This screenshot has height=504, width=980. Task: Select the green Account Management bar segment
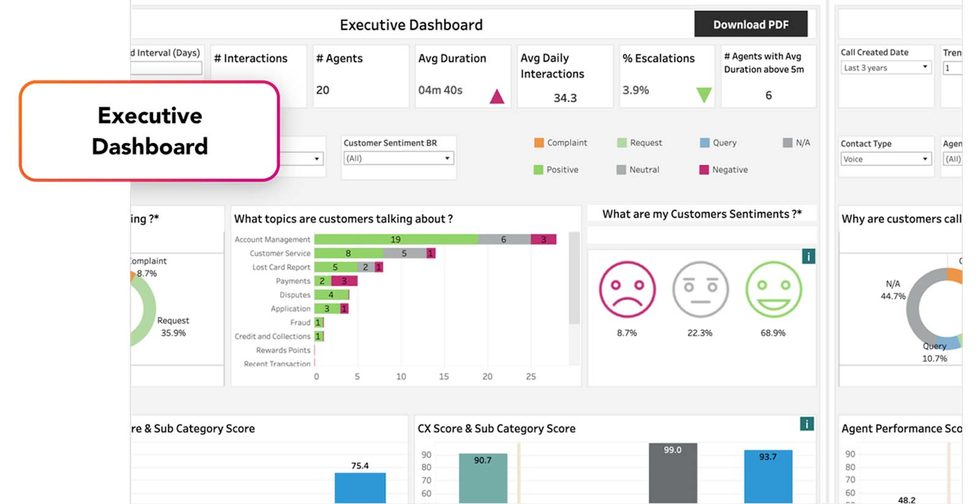tap(395, 239)
